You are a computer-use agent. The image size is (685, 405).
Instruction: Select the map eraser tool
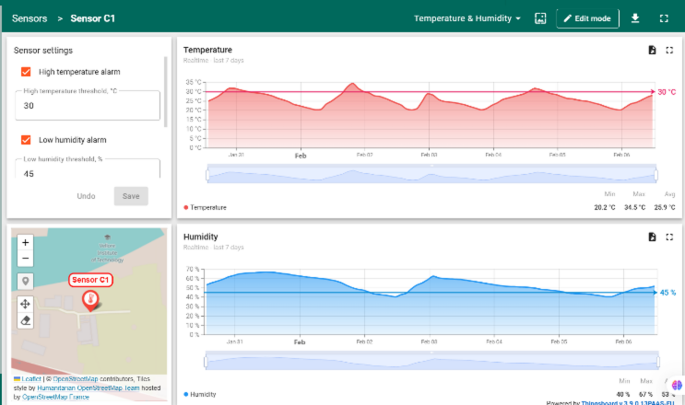[x=25, y=321]
